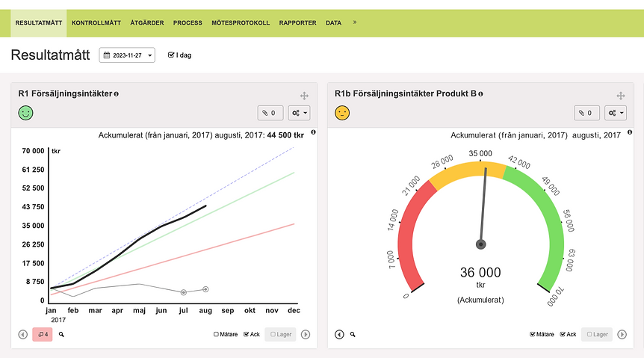Click the move handle on R1 panel
The image size is (644, 358).
[304, 96]
